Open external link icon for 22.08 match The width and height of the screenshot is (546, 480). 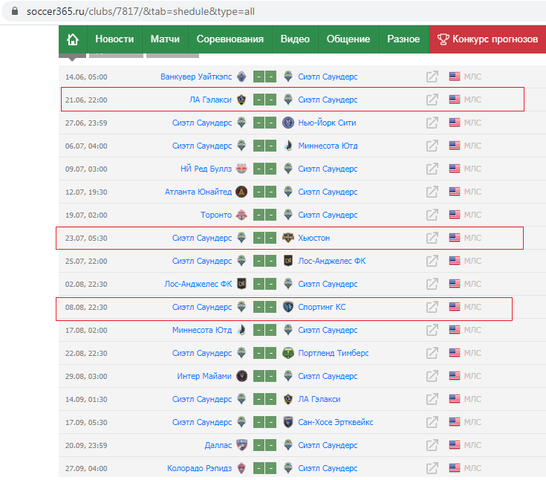tap(432, 353)
